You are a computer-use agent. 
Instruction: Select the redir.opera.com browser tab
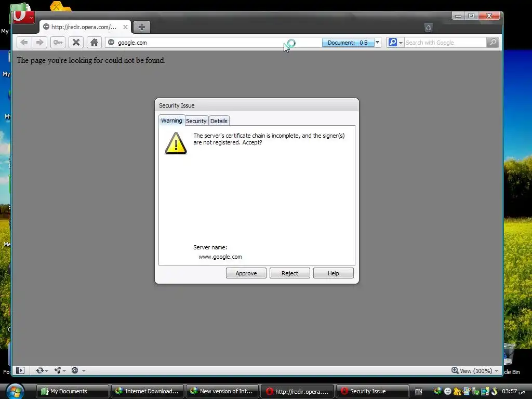[85, 27]
